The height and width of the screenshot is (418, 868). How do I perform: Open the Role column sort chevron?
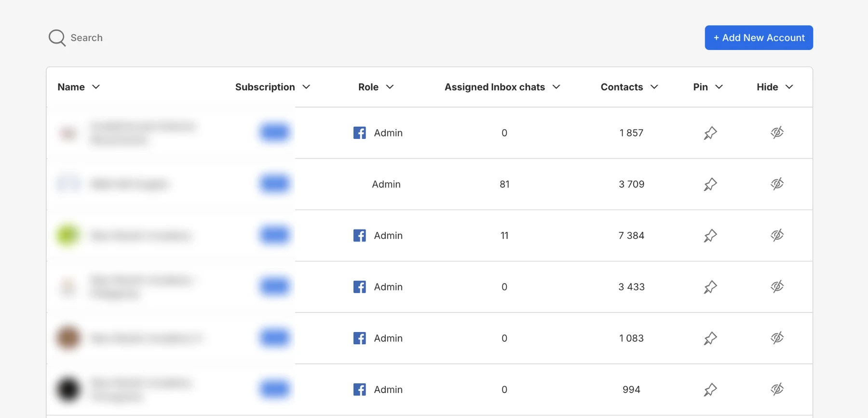click(390, 87)
